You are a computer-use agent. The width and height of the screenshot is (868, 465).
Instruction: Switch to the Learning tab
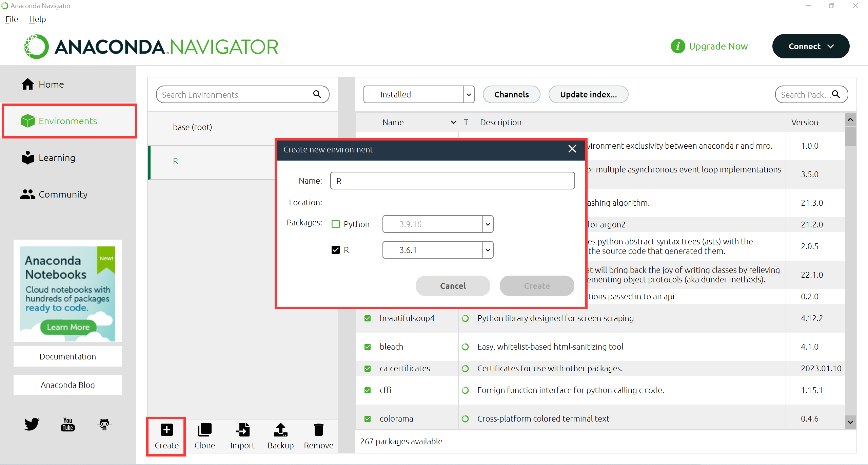point(57,157)
